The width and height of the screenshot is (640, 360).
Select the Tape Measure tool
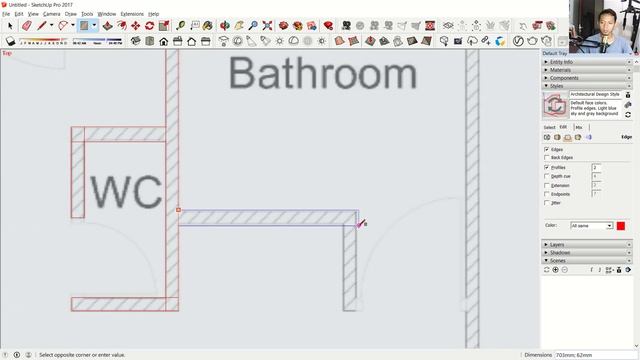coord(180,26)
